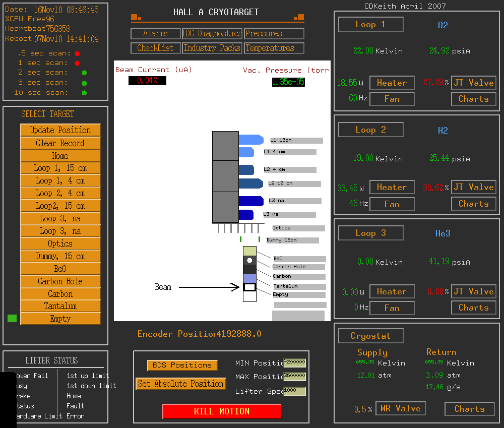The height and width of the screenshot is (428, 504).
Task: Open Loop 2 Heater controls
Action: tap(392, 187)
